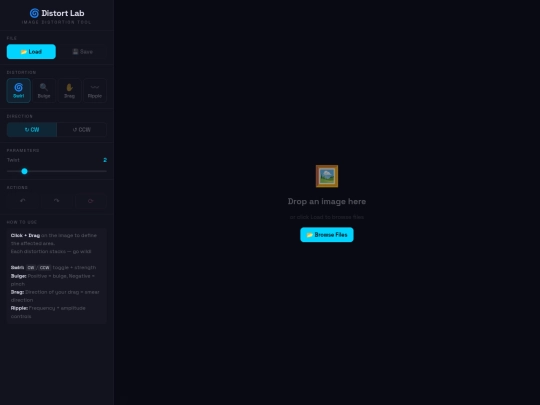Viewport: 540px width, 405px height.
Task: Click the 'or click Load to browse files' text
Action: point(327,217)
